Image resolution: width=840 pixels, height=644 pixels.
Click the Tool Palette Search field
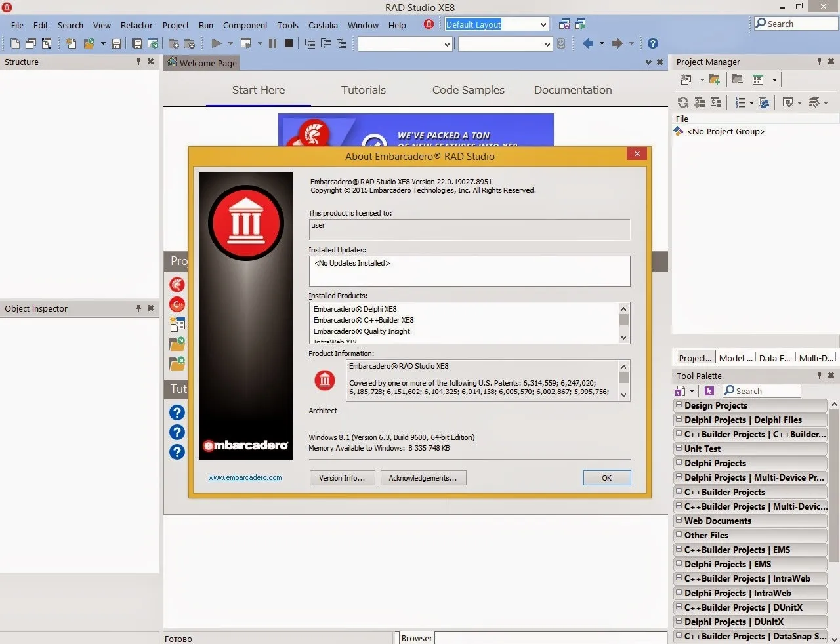761,391
